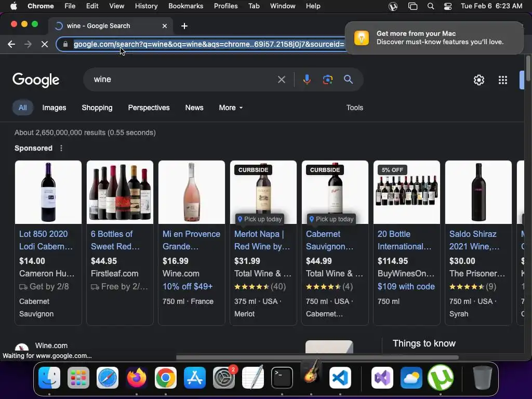Open TextEdit from the dock

(x=253, y=378)
